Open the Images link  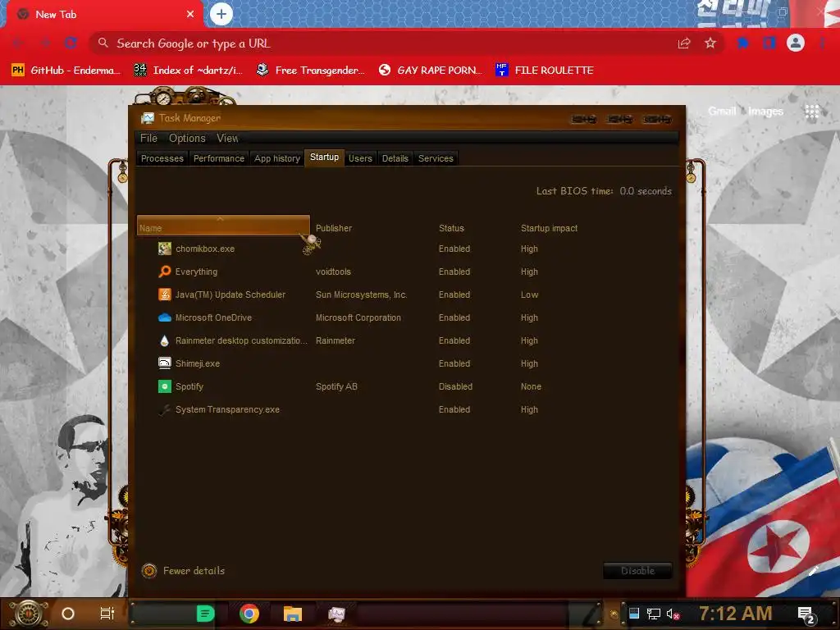point(765,111)
